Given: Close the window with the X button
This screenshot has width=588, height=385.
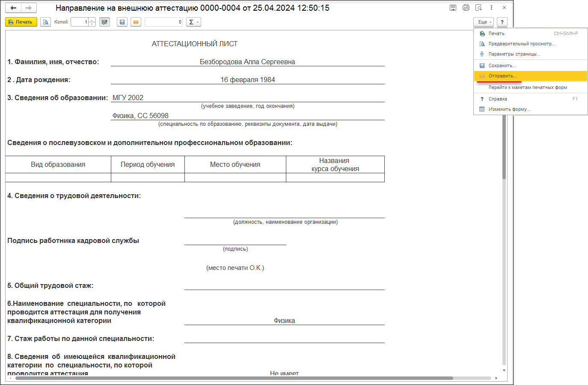Looking at the screenshot, I should click(505, 8).
